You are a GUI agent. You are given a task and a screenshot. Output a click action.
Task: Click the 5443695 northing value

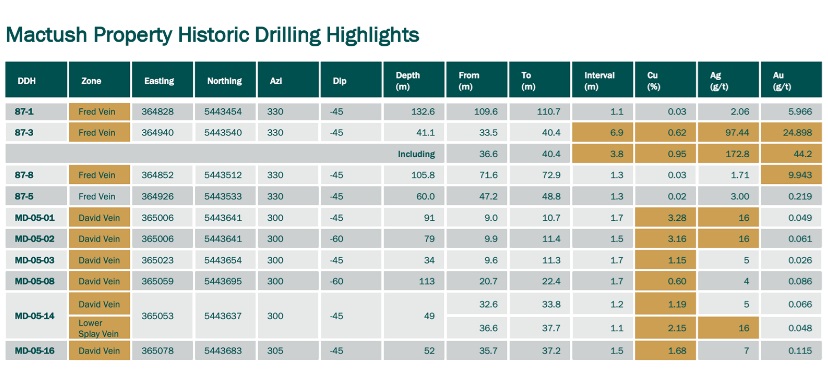point(225,282)
